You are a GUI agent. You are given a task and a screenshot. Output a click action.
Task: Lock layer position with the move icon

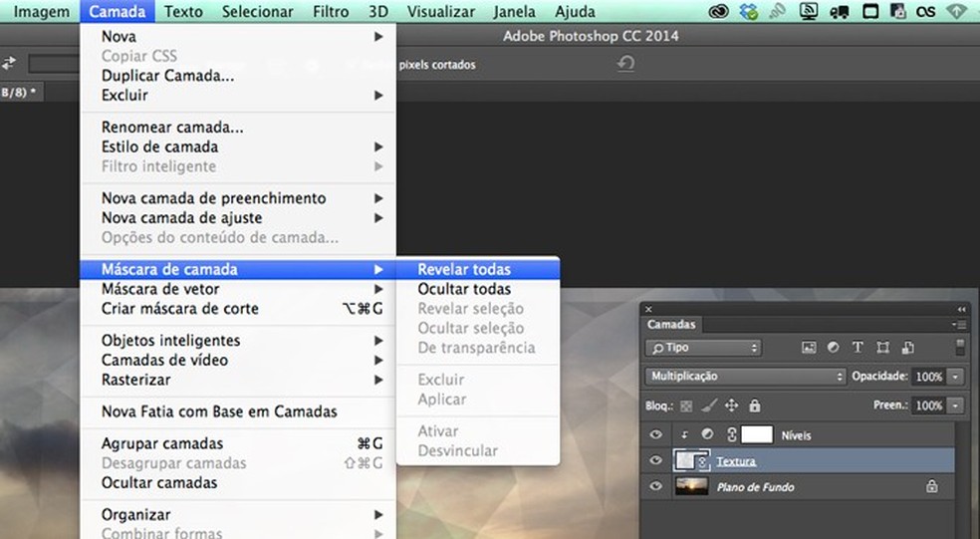tap(731, 405)
